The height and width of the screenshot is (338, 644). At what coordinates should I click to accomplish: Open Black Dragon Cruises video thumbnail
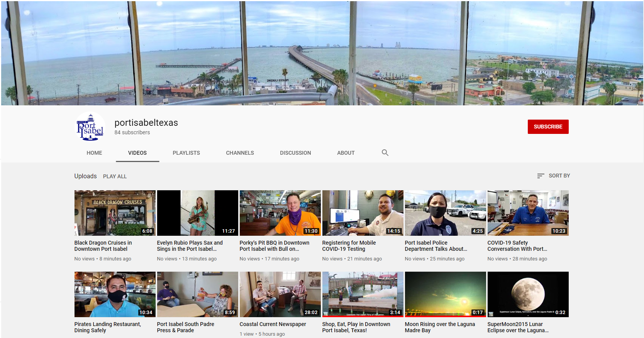click(x=115, y=213)
